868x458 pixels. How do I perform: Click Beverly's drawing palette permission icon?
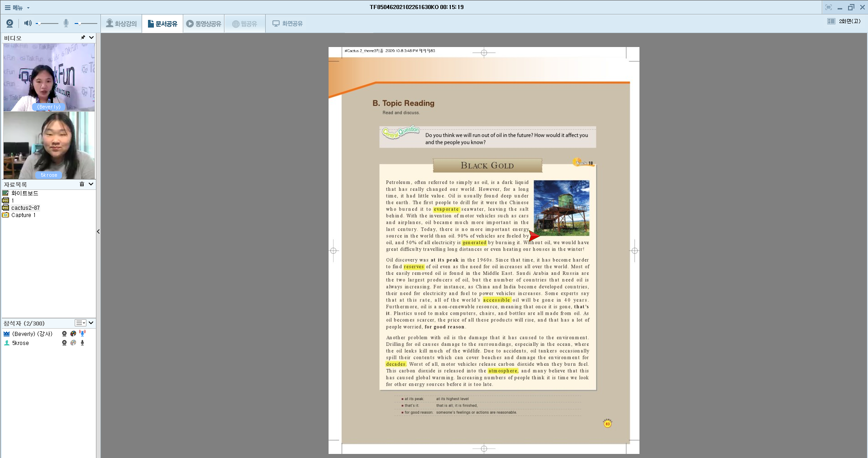[73, 334]
